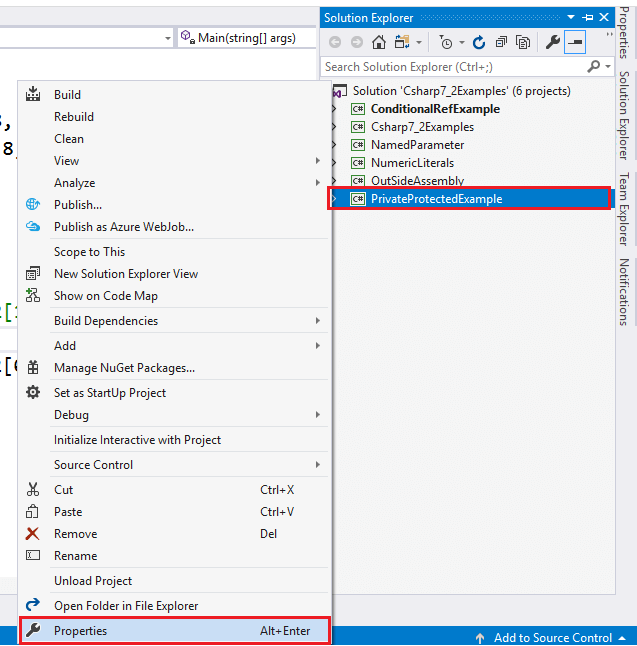The width and height of the screenshot is (637, 646).
Task: Click the Show All Files icon
Action: (523, 42)
